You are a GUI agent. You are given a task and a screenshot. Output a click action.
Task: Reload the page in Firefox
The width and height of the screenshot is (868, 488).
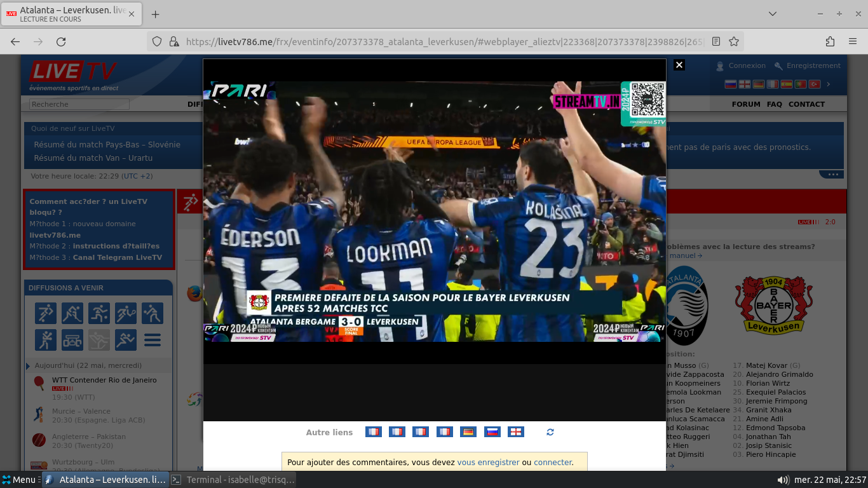[x=61, y=41]
